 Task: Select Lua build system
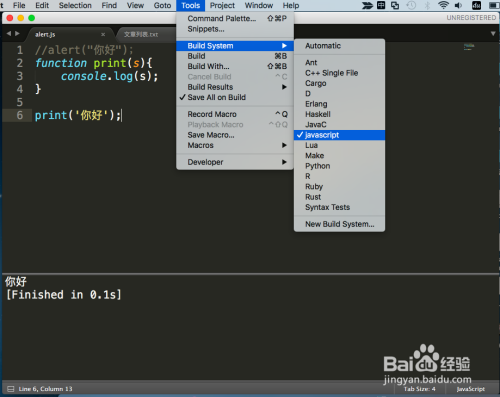coord(339,145)
